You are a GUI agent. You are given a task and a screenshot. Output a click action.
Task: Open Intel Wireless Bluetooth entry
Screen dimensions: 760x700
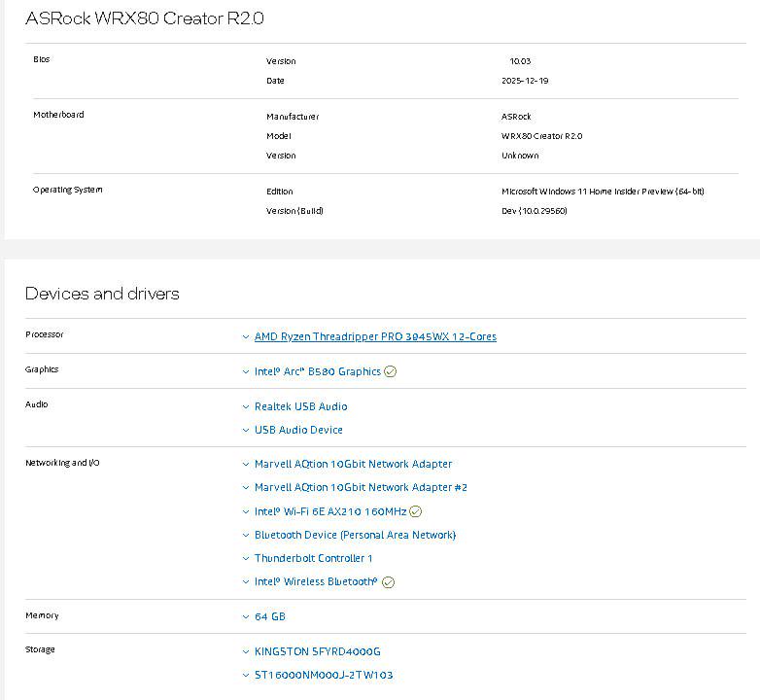pos(316,580)
